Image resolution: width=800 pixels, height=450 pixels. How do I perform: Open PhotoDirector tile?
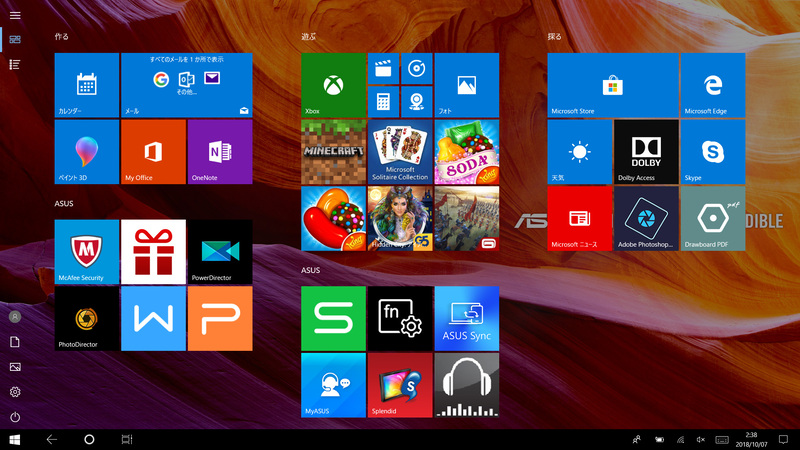(87, 318)
